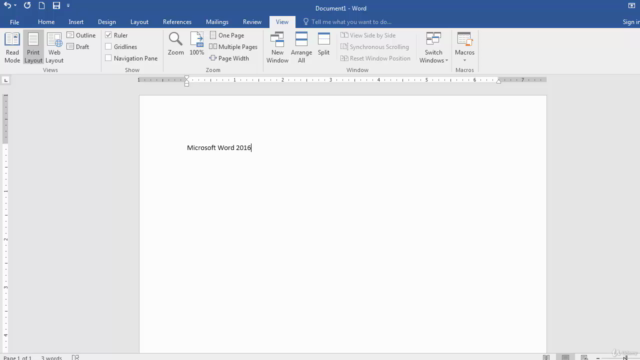Click the 3 words count in status bar

(x=51, y=358)
